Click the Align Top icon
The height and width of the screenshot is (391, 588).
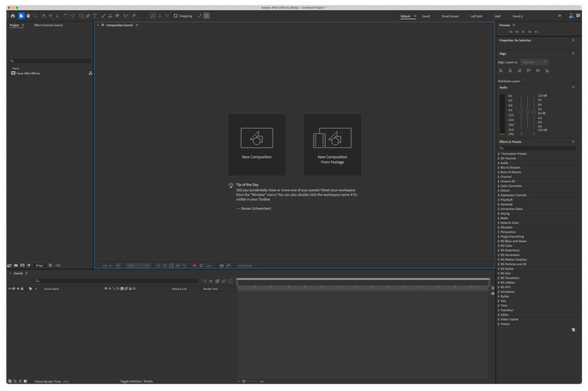529,70
